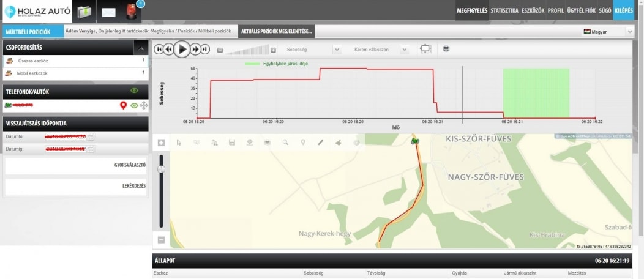Click the map folder icon in header
The image size is (644, 279).
point(84,11)
